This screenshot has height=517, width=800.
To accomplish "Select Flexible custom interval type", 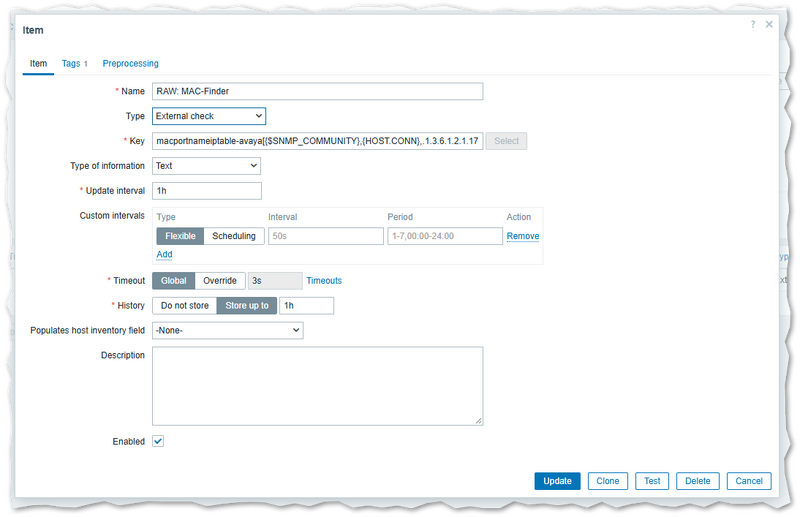I will 180,236.
